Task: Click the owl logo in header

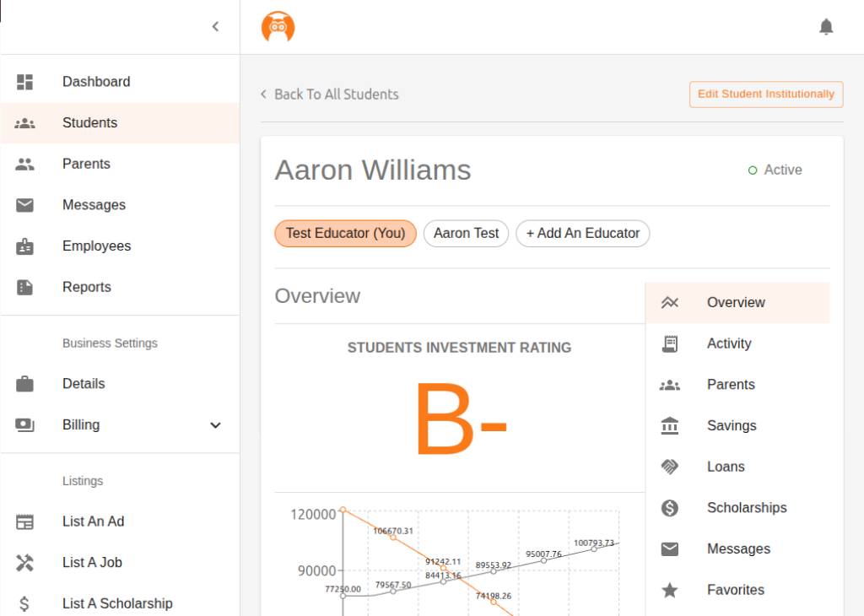Action: pos(278,27)
